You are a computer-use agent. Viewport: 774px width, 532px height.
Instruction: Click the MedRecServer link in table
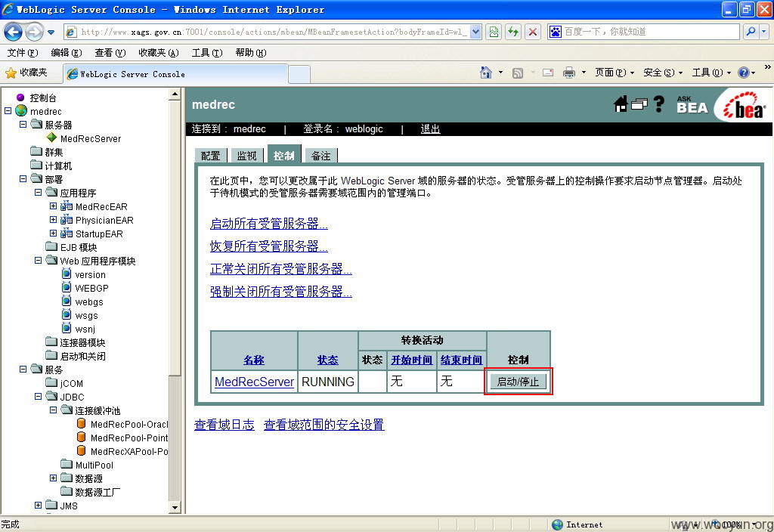pos(254,382)
